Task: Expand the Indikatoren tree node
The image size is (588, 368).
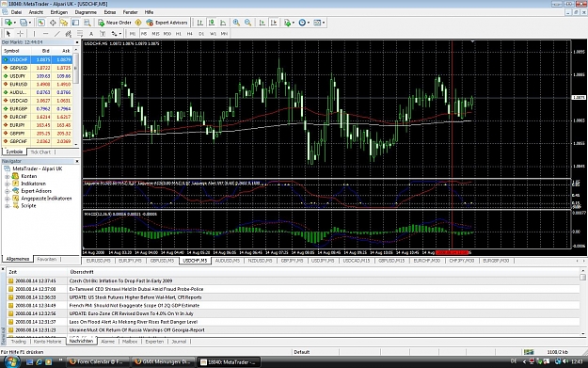Action: [x=7, y=184]
